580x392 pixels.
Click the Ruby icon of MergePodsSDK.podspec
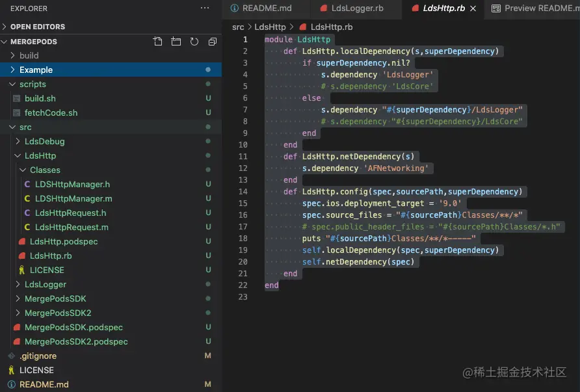tap(17, 327)
